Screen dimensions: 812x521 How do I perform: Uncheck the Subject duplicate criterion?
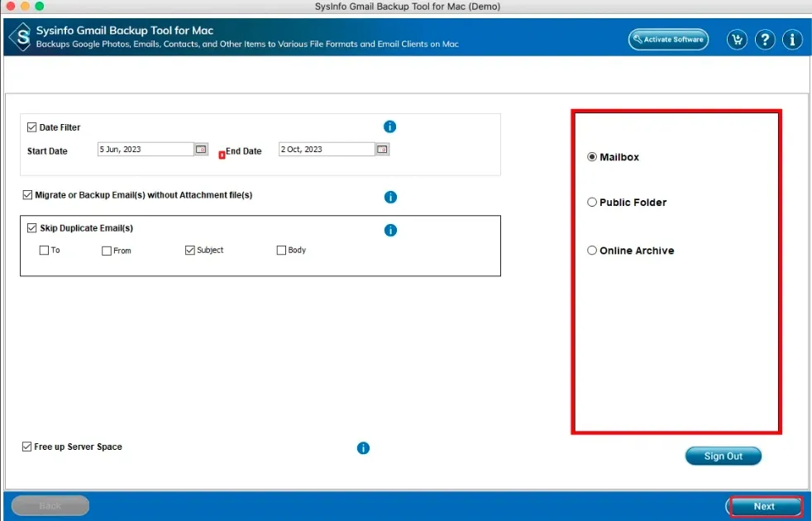(189, 250)
